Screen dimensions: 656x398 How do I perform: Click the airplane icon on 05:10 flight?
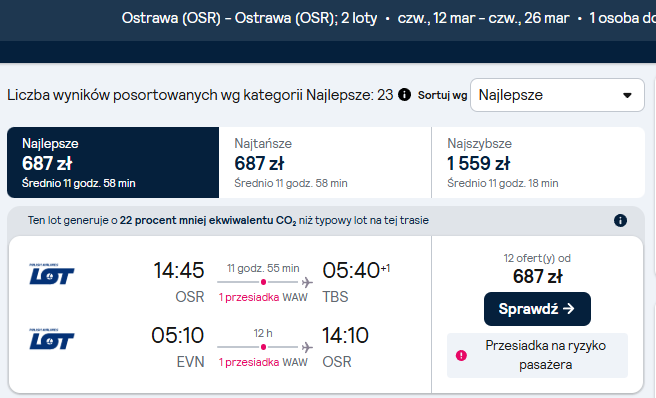[x=307, y=347]
